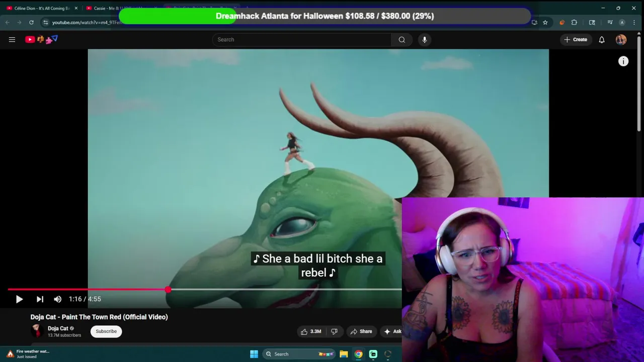644x362 pixels.
Task: Play the paused video
Action: [x=19, y=299]
